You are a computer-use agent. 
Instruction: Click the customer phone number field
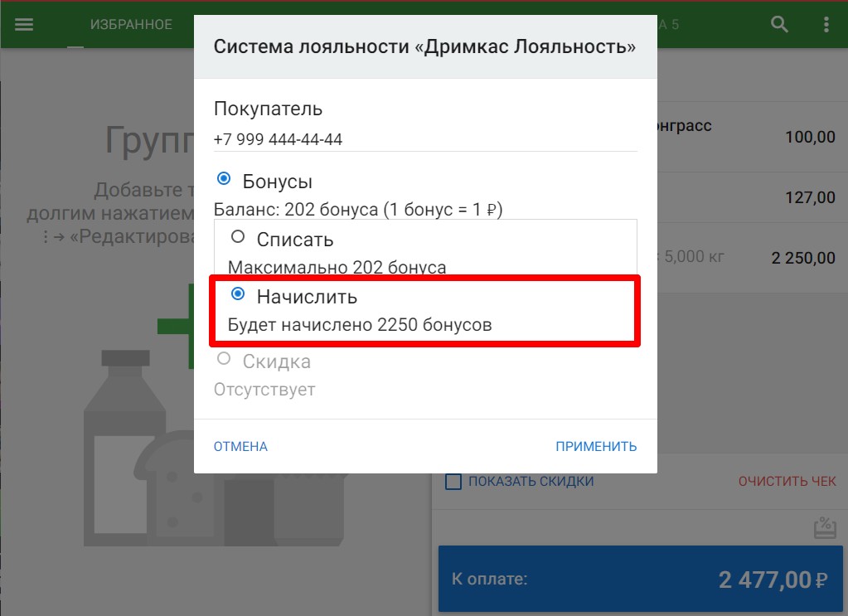pos(425,139)
